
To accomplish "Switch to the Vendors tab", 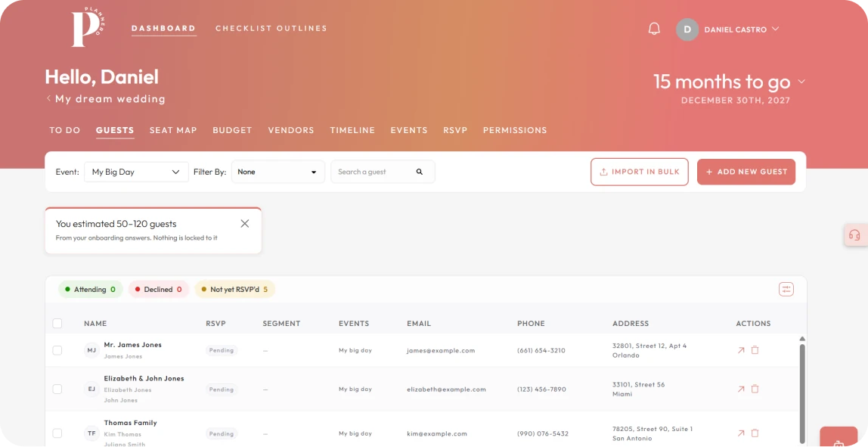I will pyautogui.click(x=291, y=130).
